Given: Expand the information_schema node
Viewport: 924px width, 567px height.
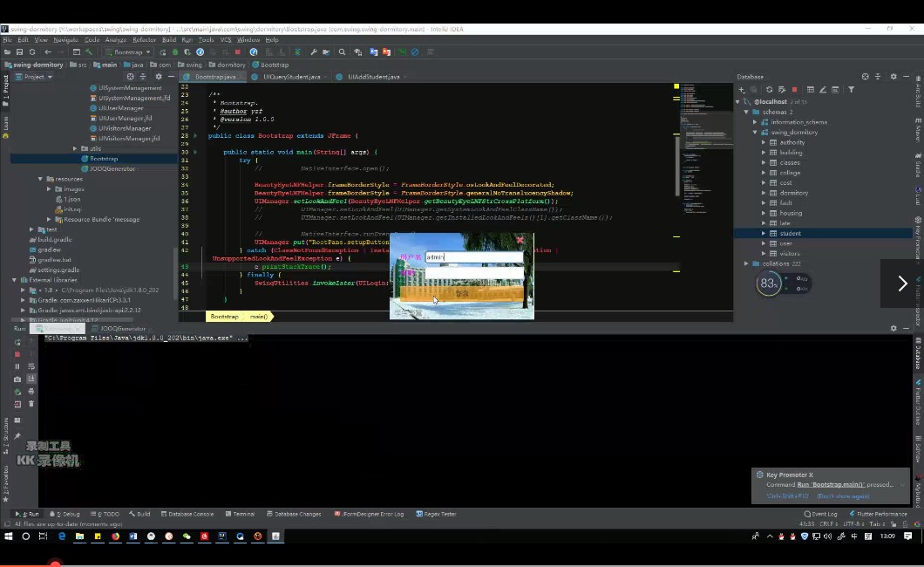Looking at the screenshot, I should click(x=755, y=122).
